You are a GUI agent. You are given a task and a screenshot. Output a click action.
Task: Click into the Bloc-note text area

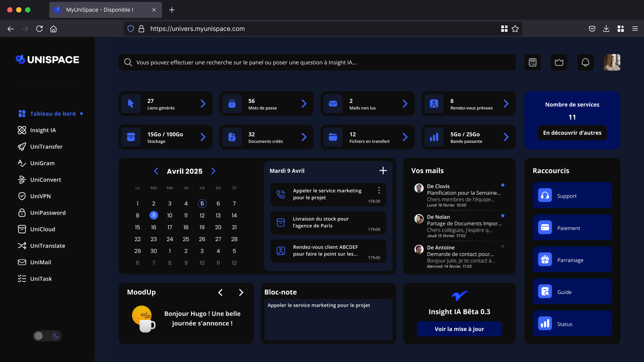[328, 320]
